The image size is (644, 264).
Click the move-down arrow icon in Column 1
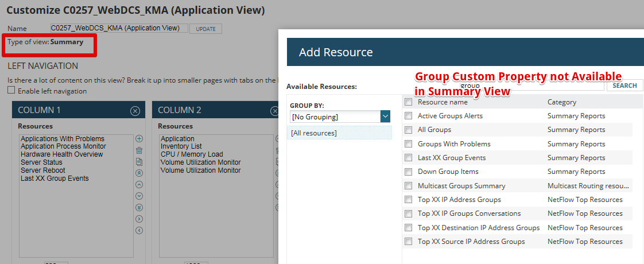click(139, 196)
